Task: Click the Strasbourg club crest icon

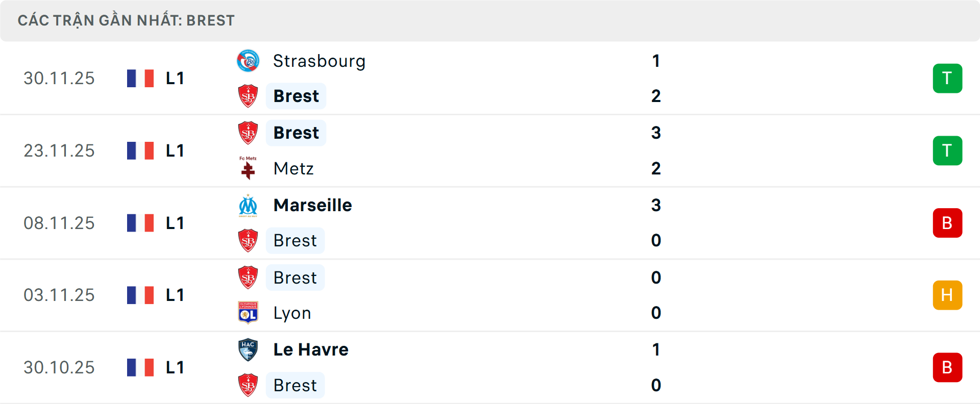Action: (248, 61)
